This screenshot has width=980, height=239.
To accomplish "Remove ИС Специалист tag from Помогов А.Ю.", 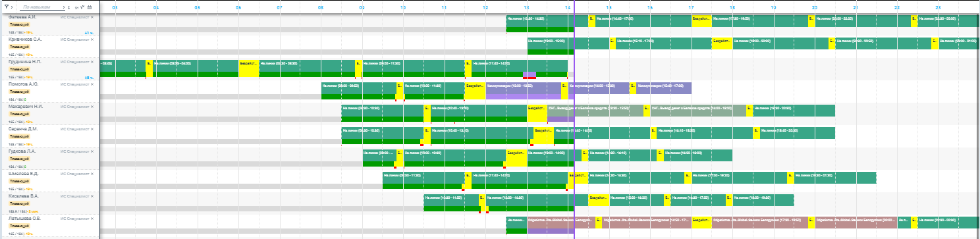I will pyautogui.click(x=92, y=84).
